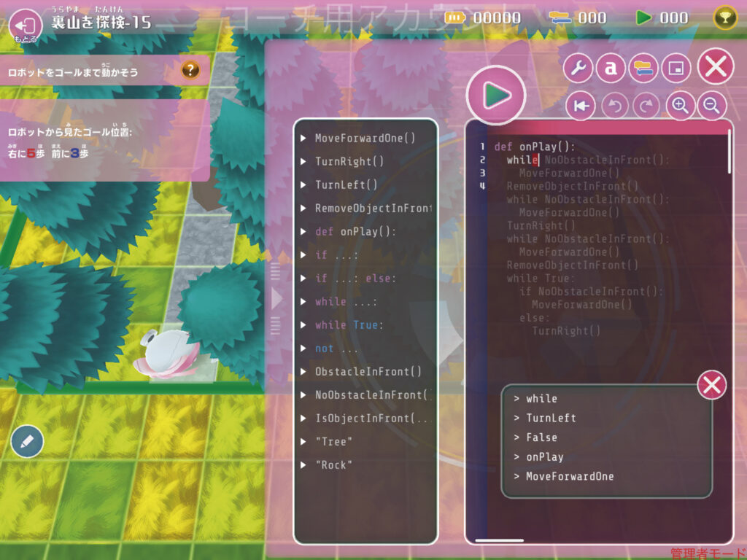Click the text mode 'a' icon

click(x=611, y=69)
